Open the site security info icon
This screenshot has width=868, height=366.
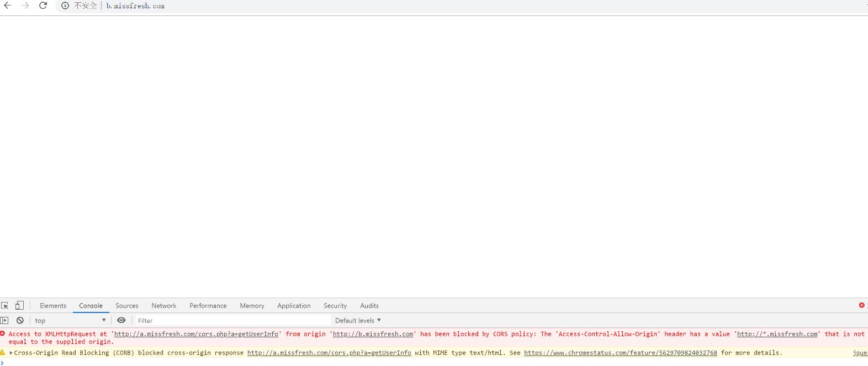coord(65,6)
